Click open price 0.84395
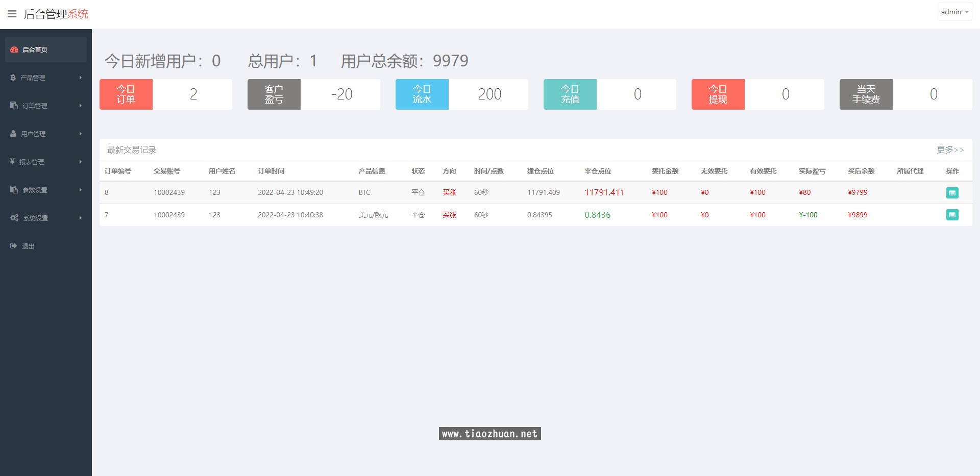Viewport: 980px width, 476px height. tap(540, 215)
